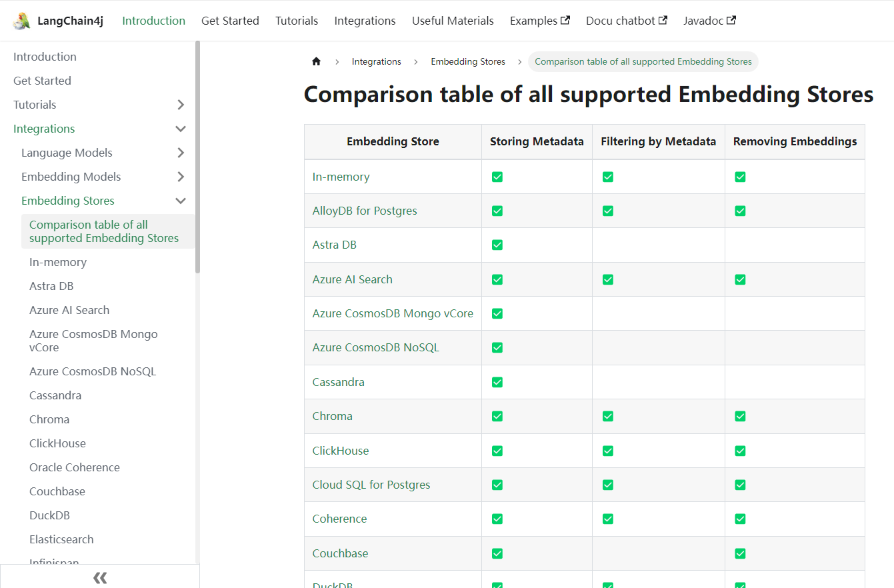Open the ClickHouse table link
This screenshot has width=894, height=588.
pos(341,451)
